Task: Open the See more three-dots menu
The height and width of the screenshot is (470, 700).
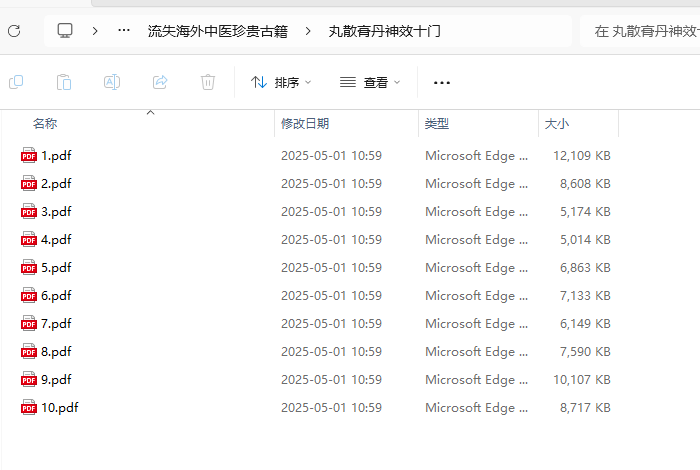Action: (442, 82)
